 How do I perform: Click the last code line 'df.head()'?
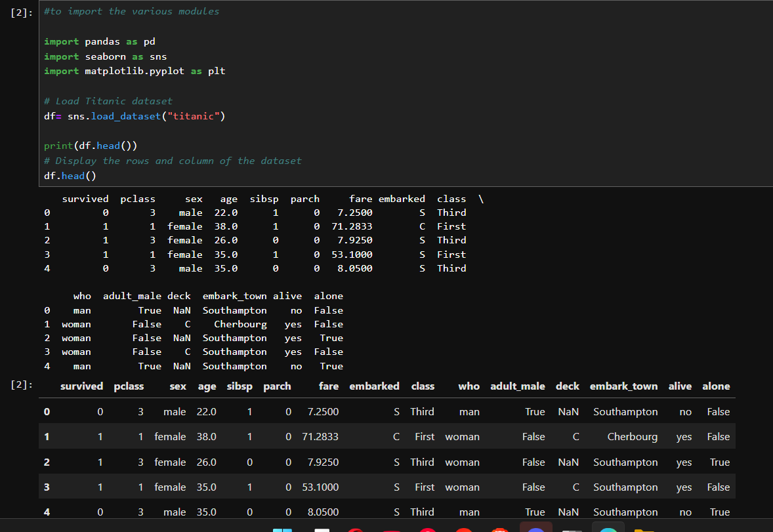[x=70, y=176]
